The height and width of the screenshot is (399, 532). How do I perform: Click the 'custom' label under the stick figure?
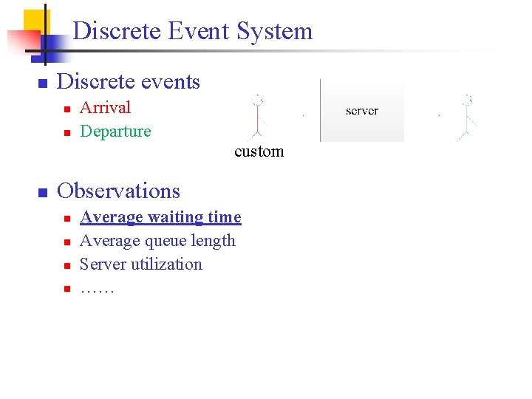click(x=259, y=151)
